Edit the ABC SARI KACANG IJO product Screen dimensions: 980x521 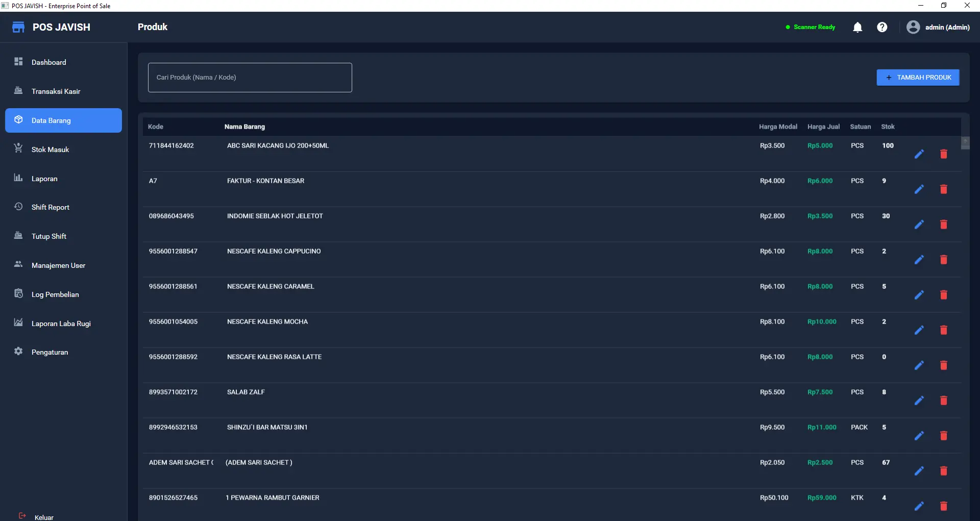click(x=919, y=154)
